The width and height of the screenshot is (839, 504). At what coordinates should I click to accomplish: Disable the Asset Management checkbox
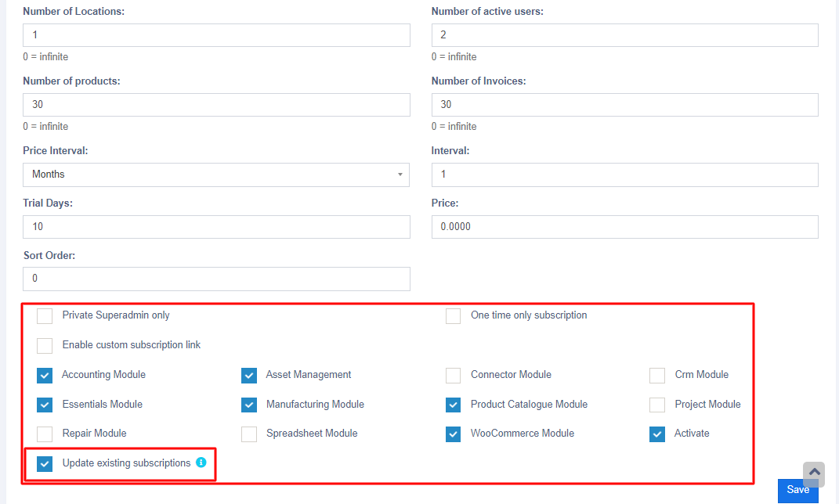pos(249,375)
